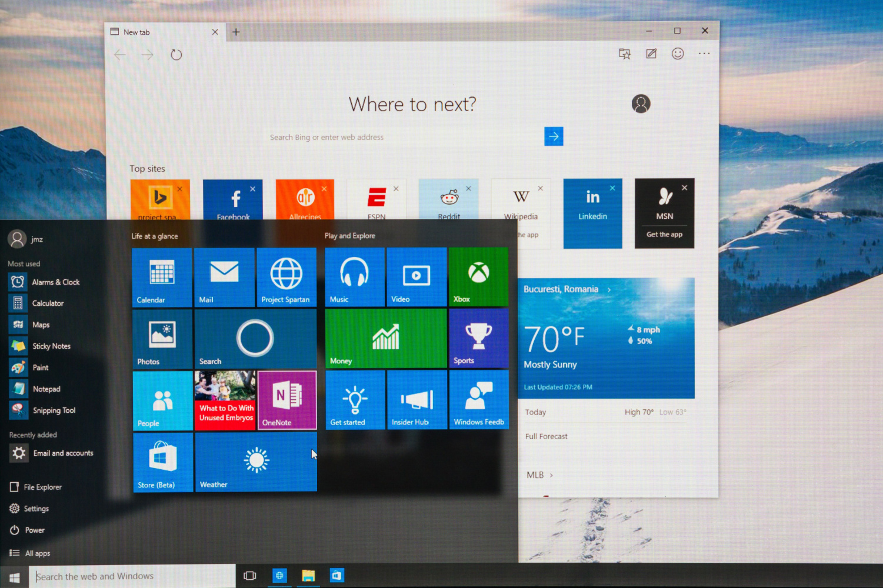Open Paint from the Start menu
Image resolution: width=883 pixels, height=588 pixels.
[40, 367]
